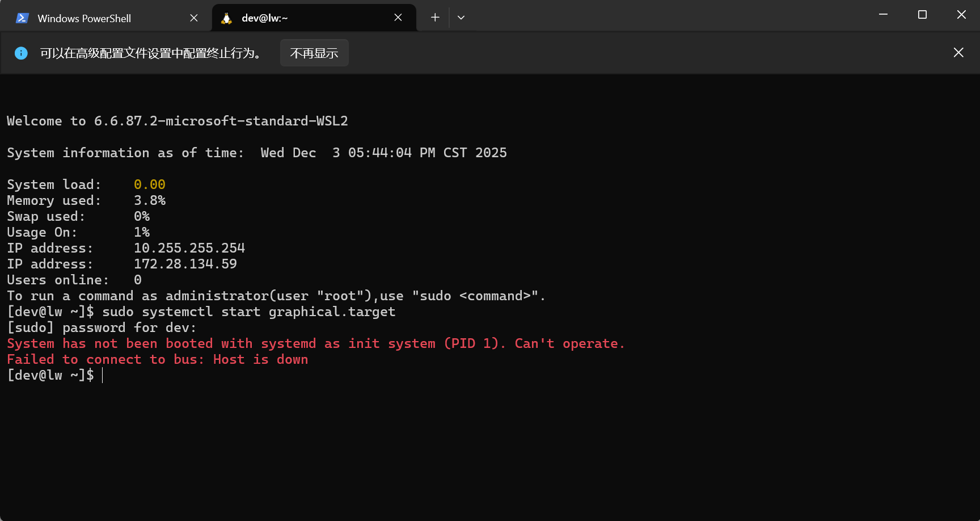Dismiss the notification bar with X
980x521 pixels.
click(x=958, y=53)
